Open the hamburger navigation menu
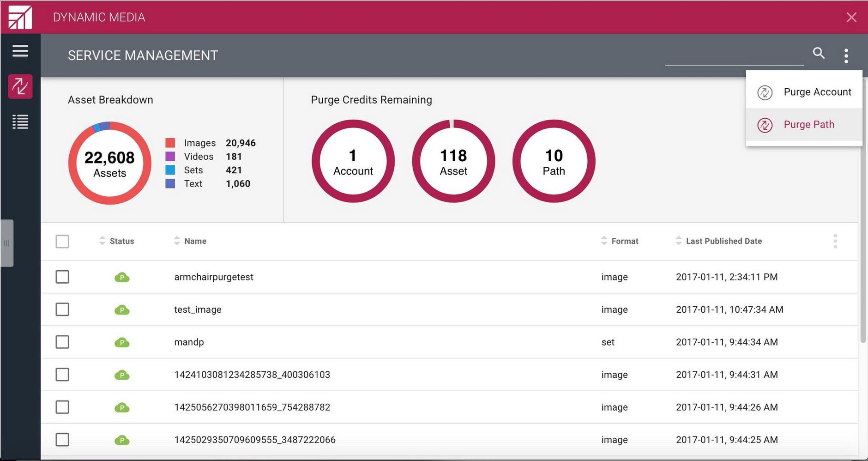 pyautogui.click(x=20, y=51)
